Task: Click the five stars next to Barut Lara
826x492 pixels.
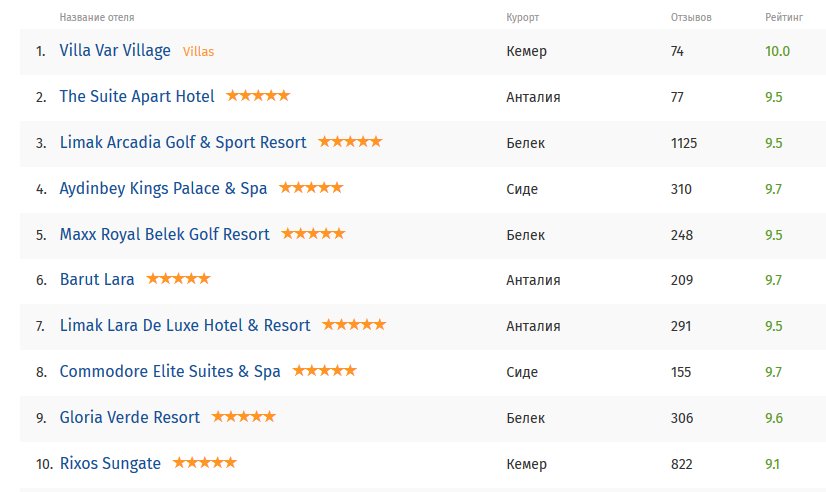Action: (178, 279)
